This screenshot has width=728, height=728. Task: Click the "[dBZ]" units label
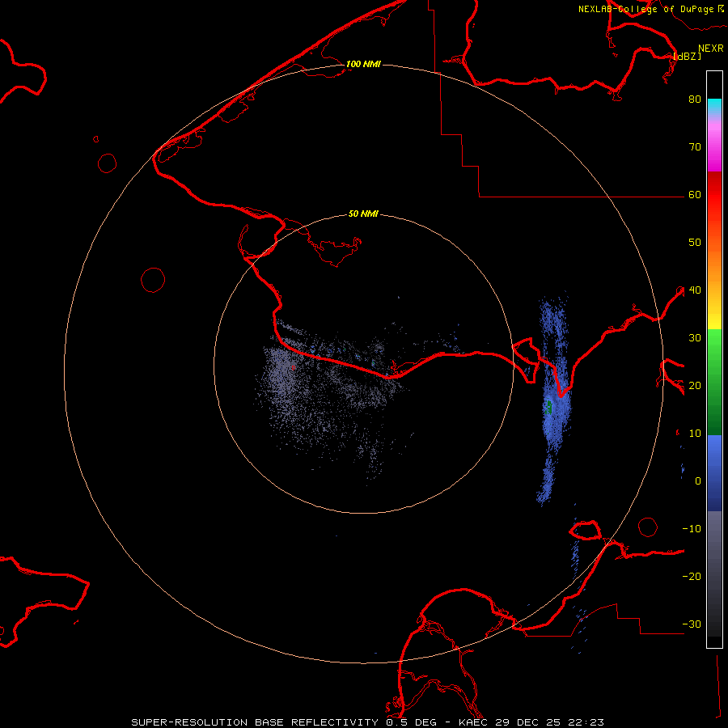tap(688, 56)
